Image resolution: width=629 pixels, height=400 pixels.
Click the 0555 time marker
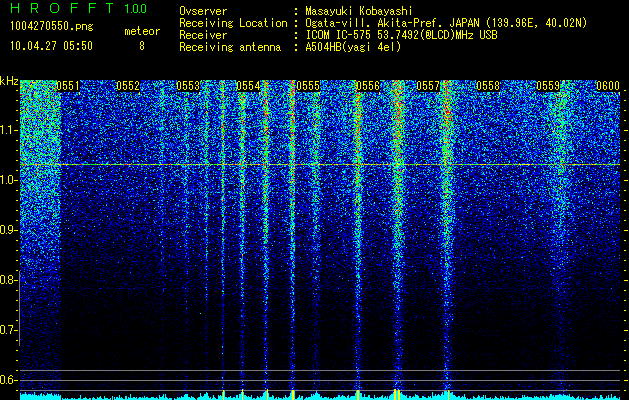pyautogui.click(x=308, y=86)
